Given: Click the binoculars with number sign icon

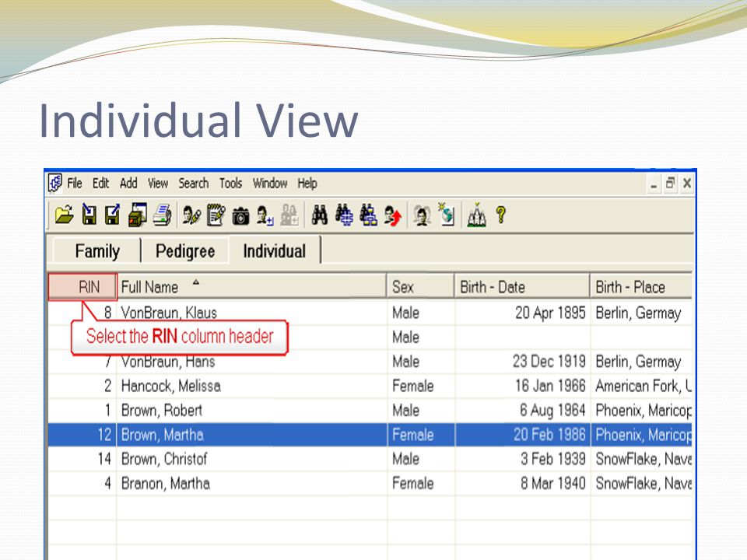Looking at the screenshot, I should point(344,215).
